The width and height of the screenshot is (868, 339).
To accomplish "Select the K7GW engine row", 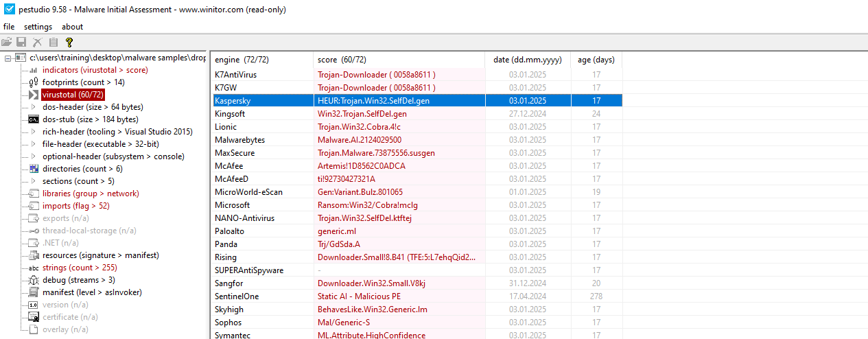I will (416, 88).
